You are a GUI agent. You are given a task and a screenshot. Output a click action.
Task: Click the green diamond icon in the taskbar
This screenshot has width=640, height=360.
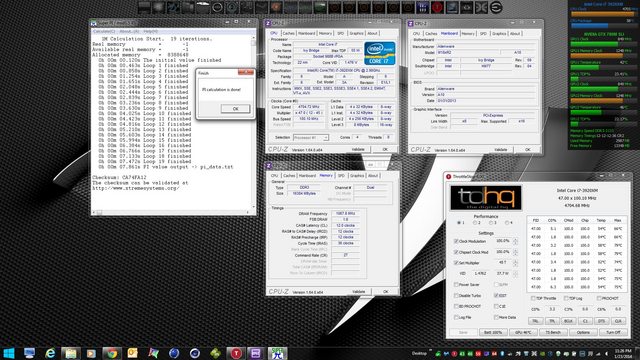[x=215, y=353]
